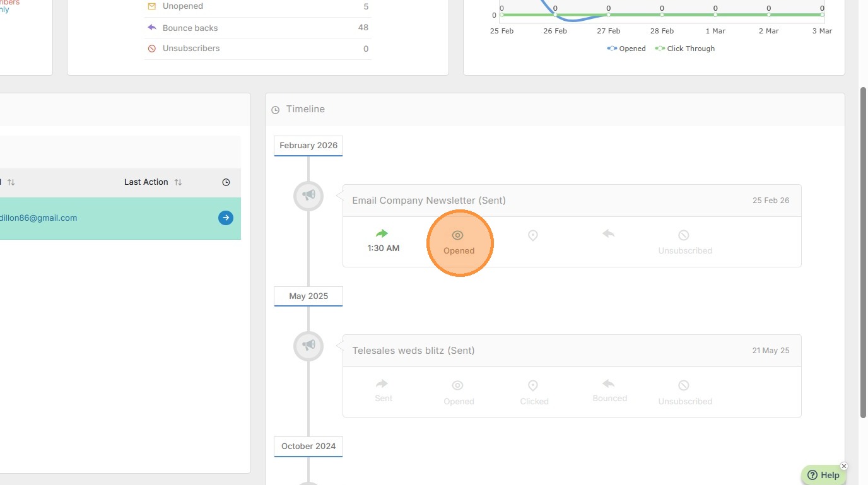Image resolution: width=868 pixels, height=485 pixels.
Task: Click the Unsubscribed icon in Email Company Newsletter
Action: pyautogui.click(x=684, y=235)
